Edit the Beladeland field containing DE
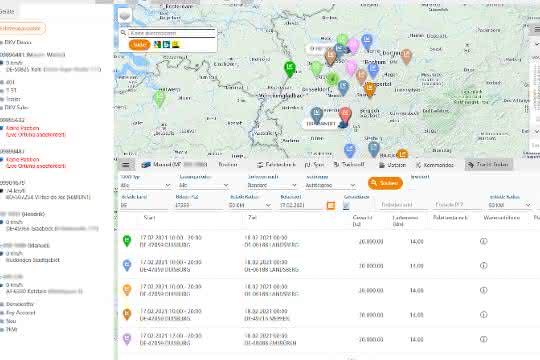The width and height of the screenshot is (540, 360). [145, 205]
